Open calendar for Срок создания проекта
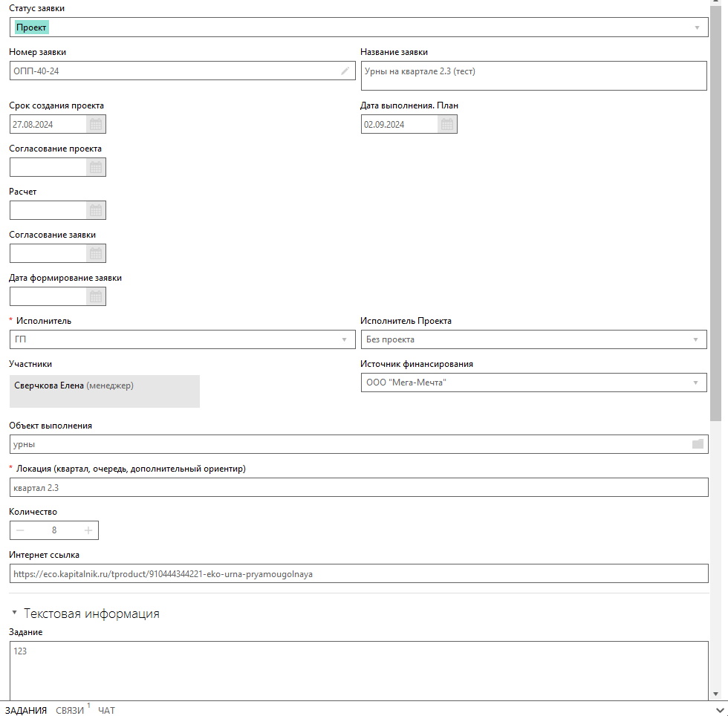Viewport: 728px width, 716px height. pos(96,124)
